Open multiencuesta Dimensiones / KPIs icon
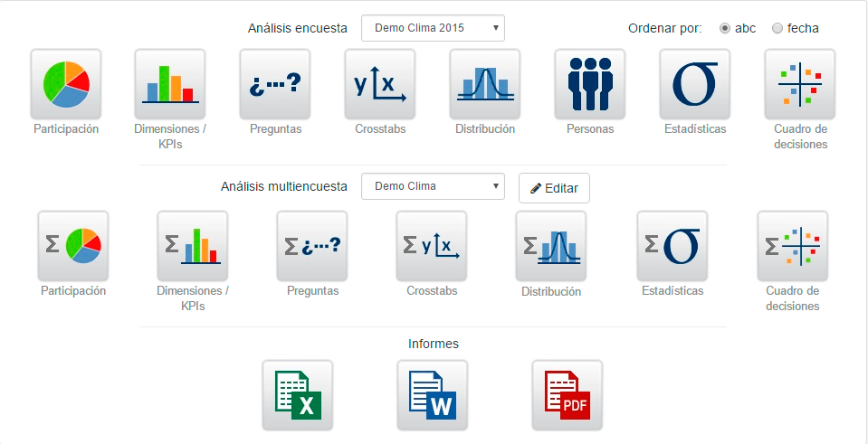 (x=193, y=246)
